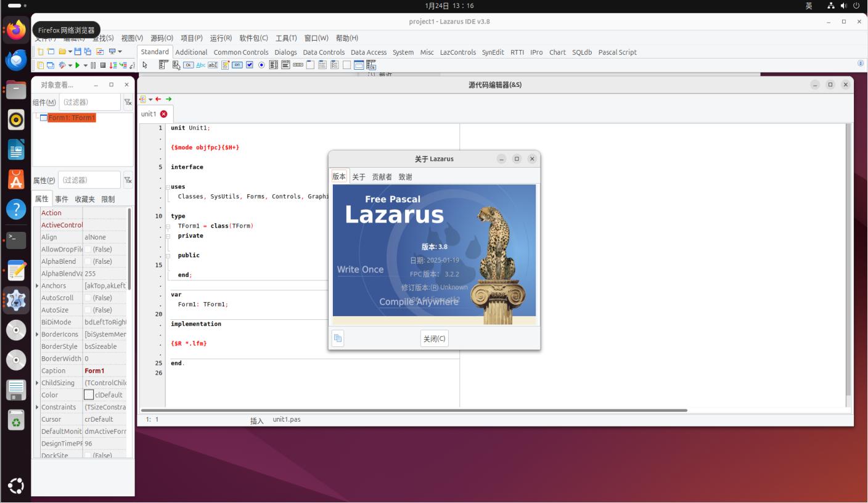Click the Stop debugger square icon
Screen dimensions: 868x503
pos(103,65)
